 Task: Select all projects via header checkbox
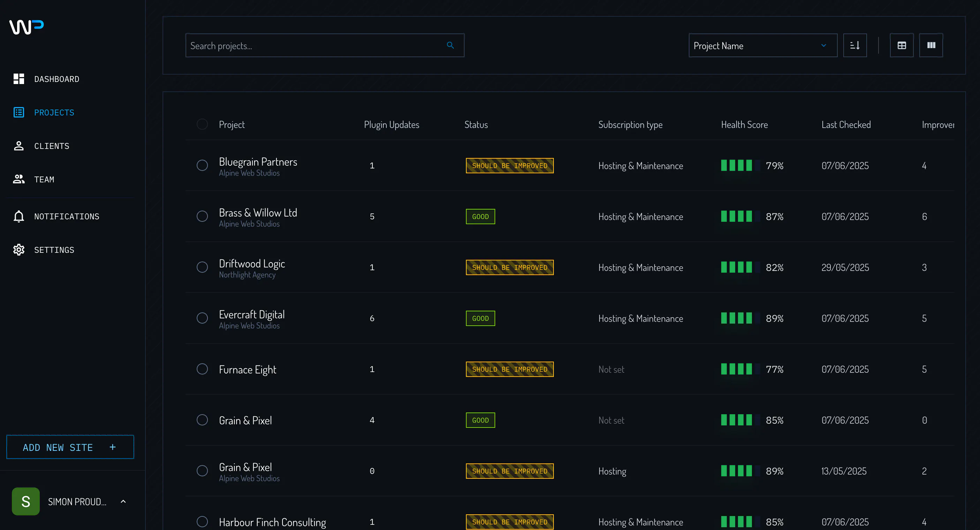click(202, 124)
